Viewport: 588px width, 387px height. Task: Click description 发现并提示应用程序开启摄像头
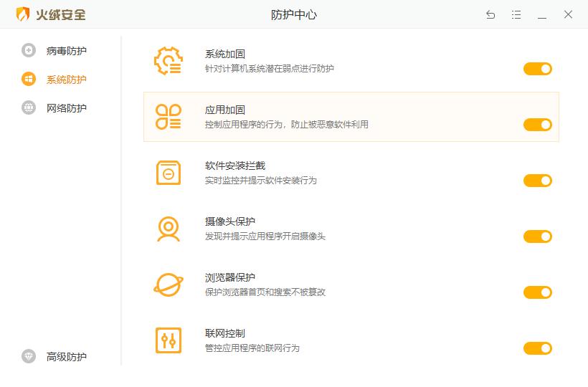pyautogui.click(x=265, y=236)
